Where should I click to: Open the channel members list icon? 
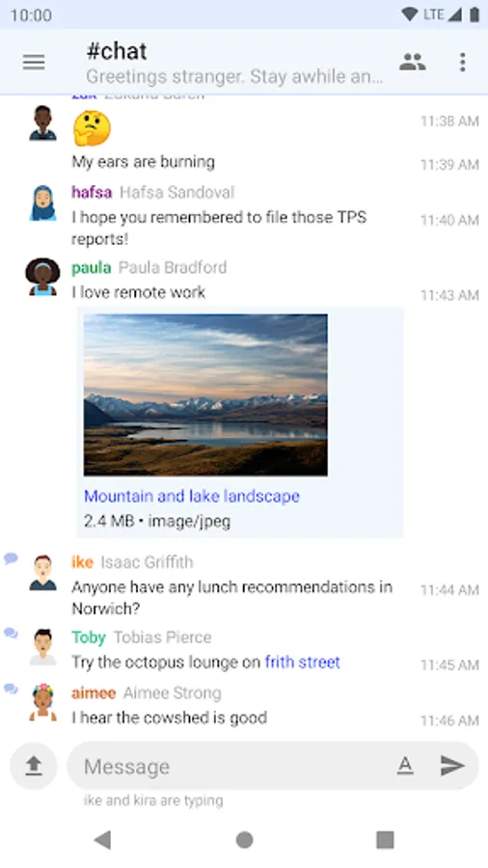pyautogui.click(x=412, y=62)
